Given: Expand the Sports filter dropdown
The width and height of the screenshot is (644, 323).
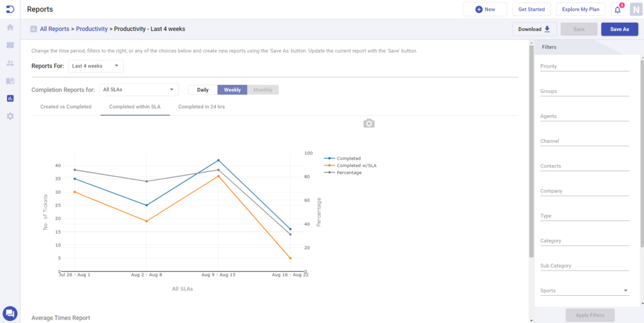Looking at the screenshot, I should click(x=584, y=290).
